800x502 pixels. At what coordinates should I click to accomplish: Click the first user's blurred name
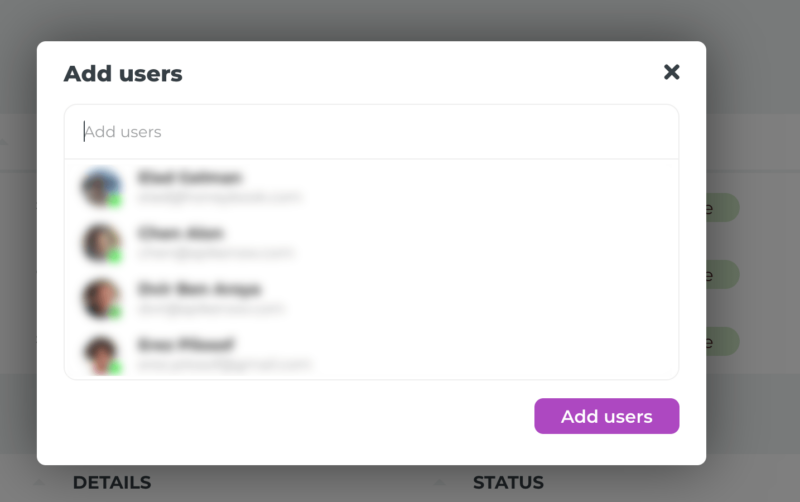click(189, 178)
